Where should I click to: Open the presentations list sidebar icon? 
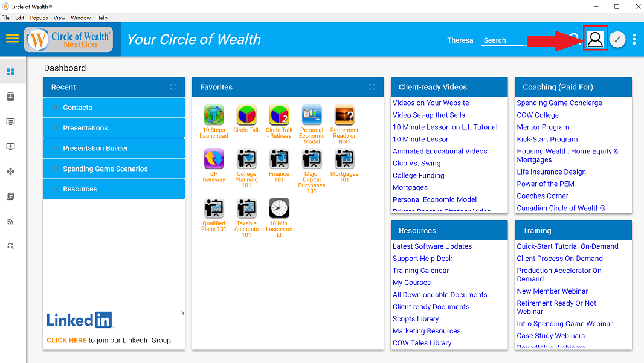[11, 121]
